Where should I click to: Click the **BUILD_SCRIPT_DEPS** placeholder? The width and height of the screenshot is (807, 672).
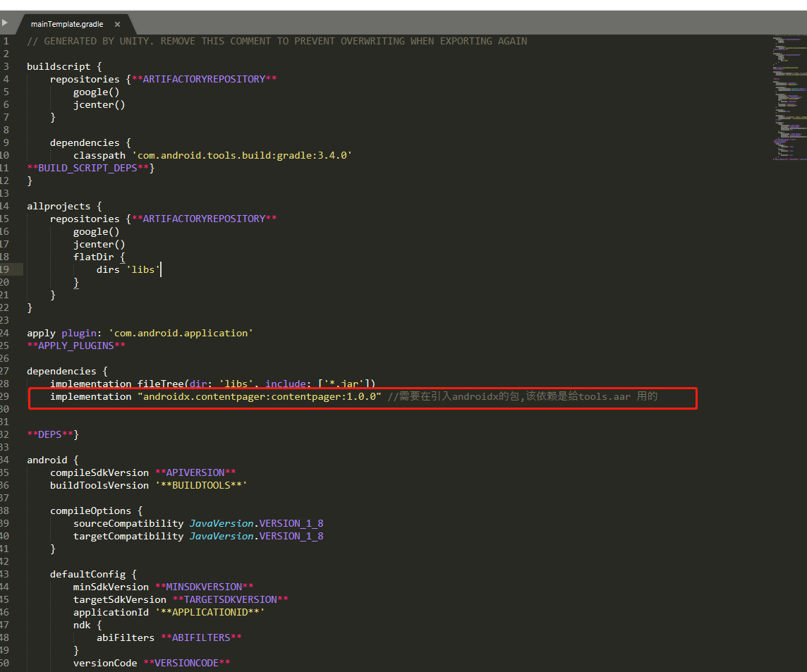pos(88,168)
